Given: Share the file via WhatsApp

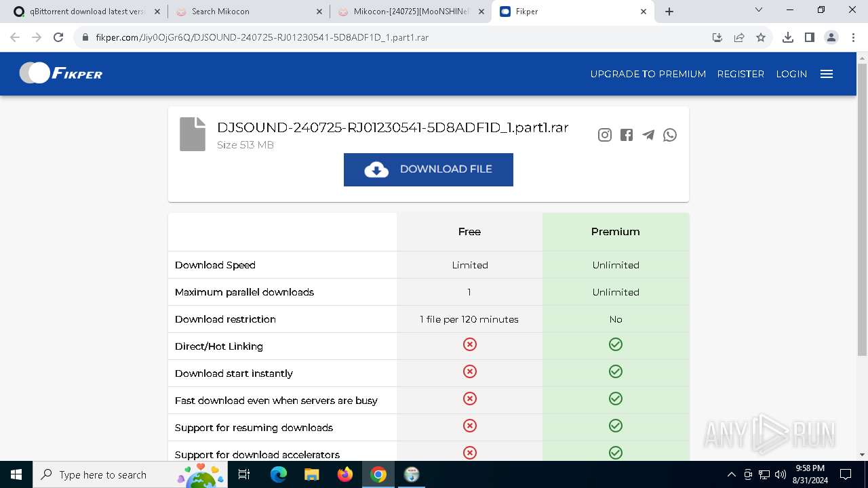Looking at the screenshot, I should click(670, 135).
